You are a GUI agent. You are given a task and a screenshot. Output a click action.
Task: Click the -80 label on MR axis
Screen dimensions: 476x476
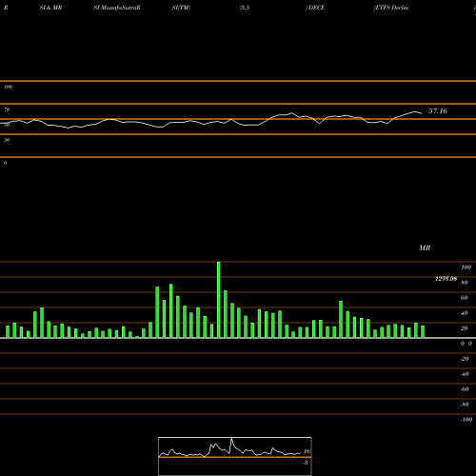pos(465,405)
